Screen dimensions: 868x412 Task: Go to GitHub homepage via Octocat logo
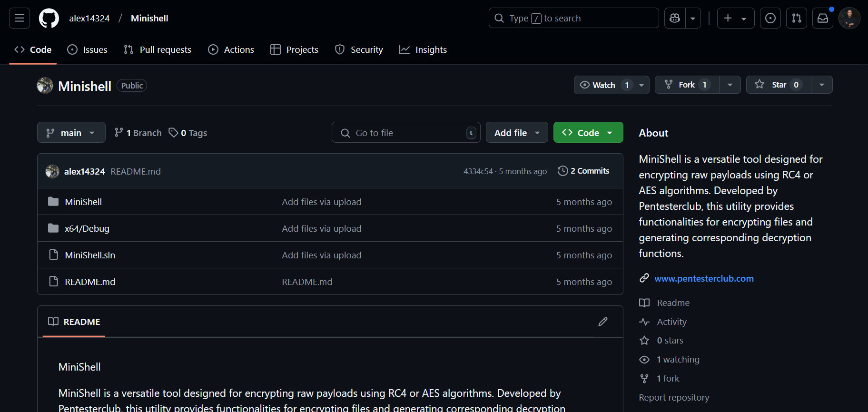(49, 18)
